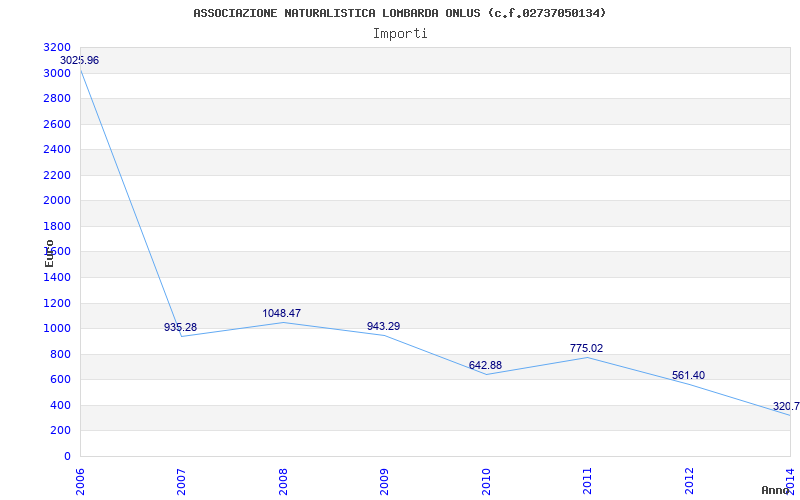
Task: Select the 561.40 data label
Action: [688, 376]
